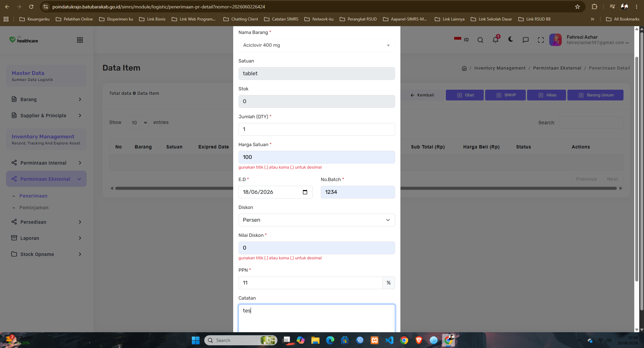Open Microsoft Edge from taskbar
The image size is (644, 348).
point(330,340)
